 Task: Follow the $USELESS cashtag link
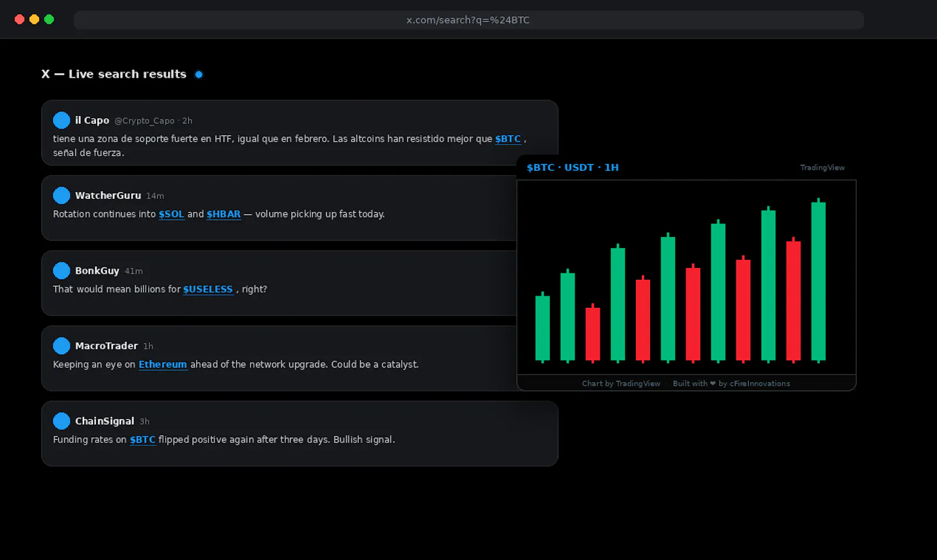tap(208, 289)
